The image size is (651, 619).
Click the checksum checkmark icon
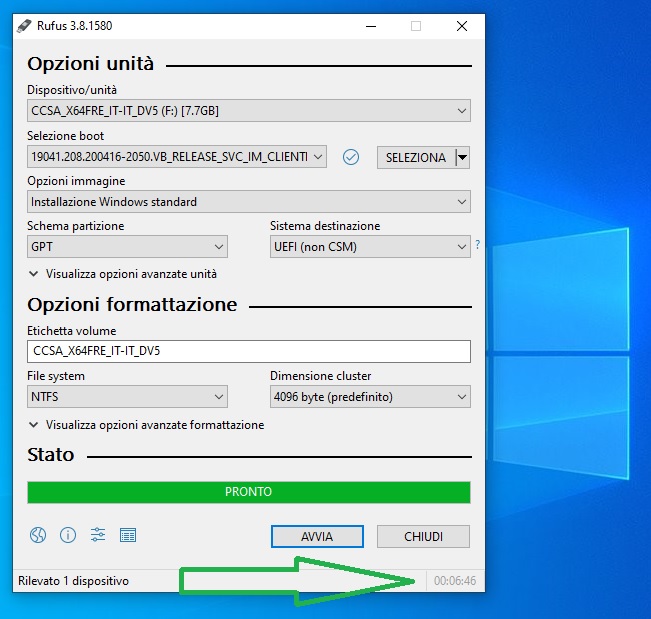click(x=351, y=157)
